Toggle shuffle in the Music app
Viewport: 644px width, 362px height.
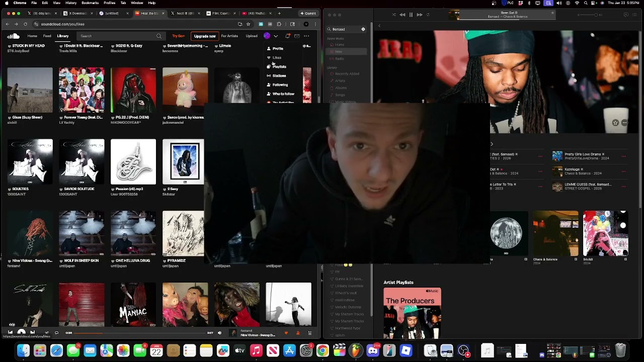click(394, 15)
